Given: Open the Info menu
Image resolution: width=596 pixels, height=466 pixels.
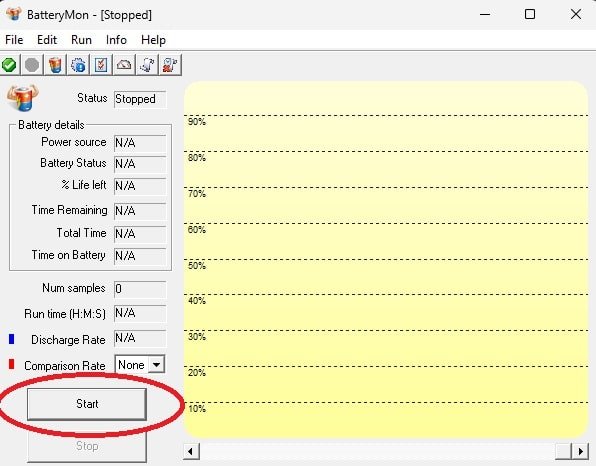Looking at the screenshot, I should pyautogui.click(x=116, y=40).
